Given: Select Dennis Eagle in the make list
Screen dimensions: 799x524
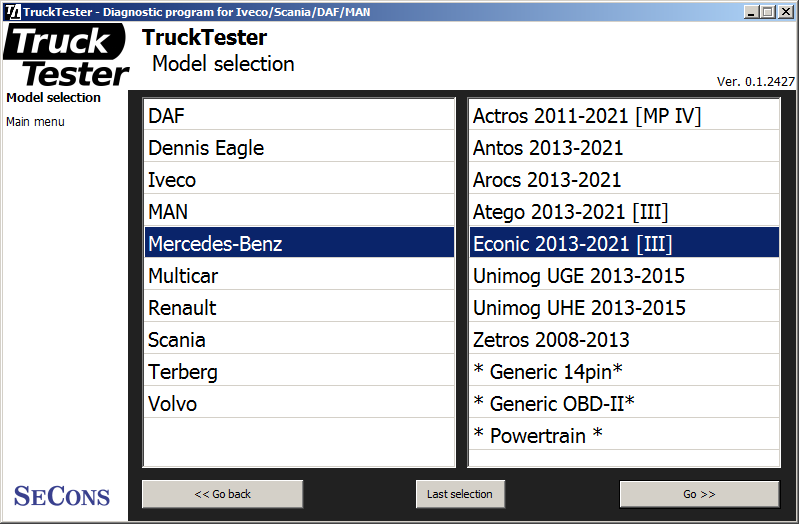Looking at the screenshot, I should pyautogui.click(x=299, y=147).
